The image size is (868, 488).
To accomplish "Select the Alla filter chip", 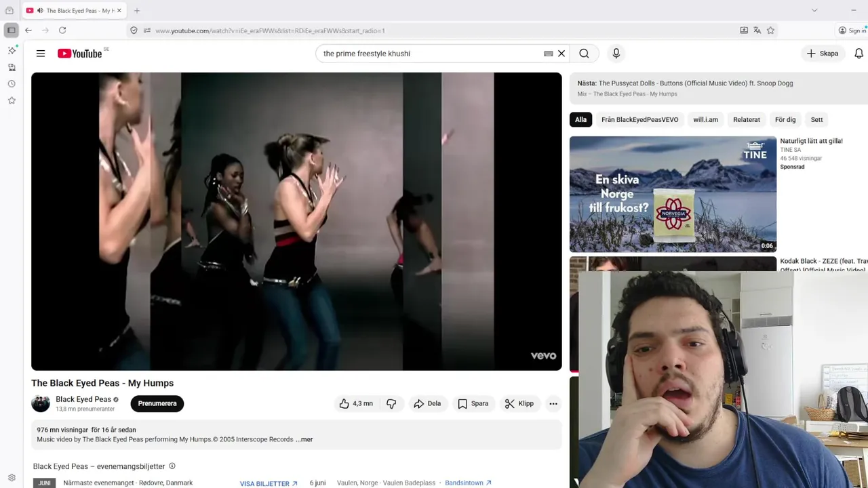I will point(581,119).
